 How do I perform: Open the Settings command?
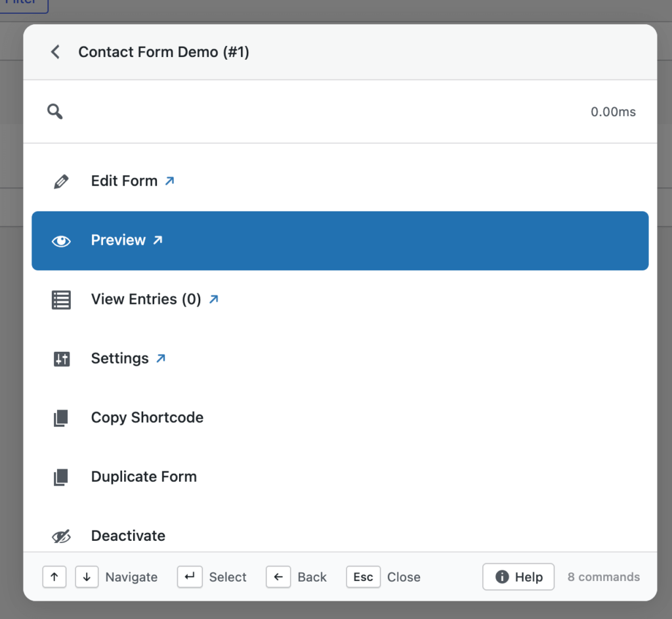[x=120, y=358]
